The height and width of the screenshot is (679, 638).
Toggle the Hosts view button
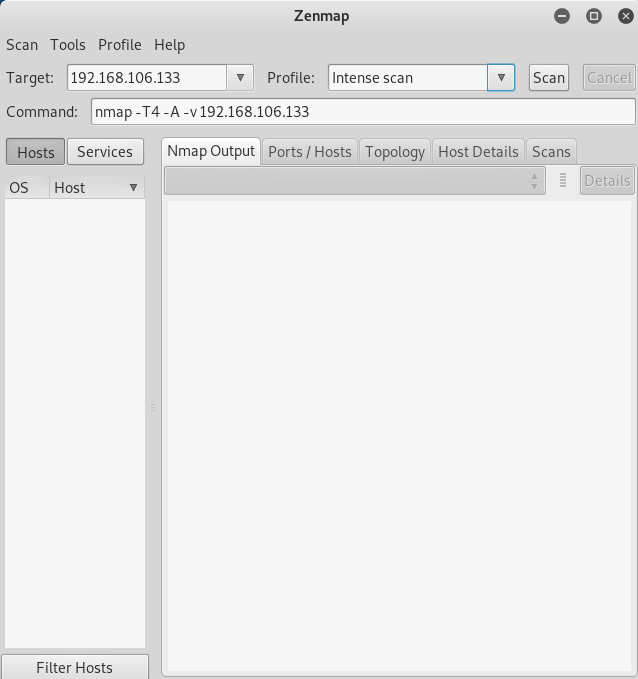(36, 152)
